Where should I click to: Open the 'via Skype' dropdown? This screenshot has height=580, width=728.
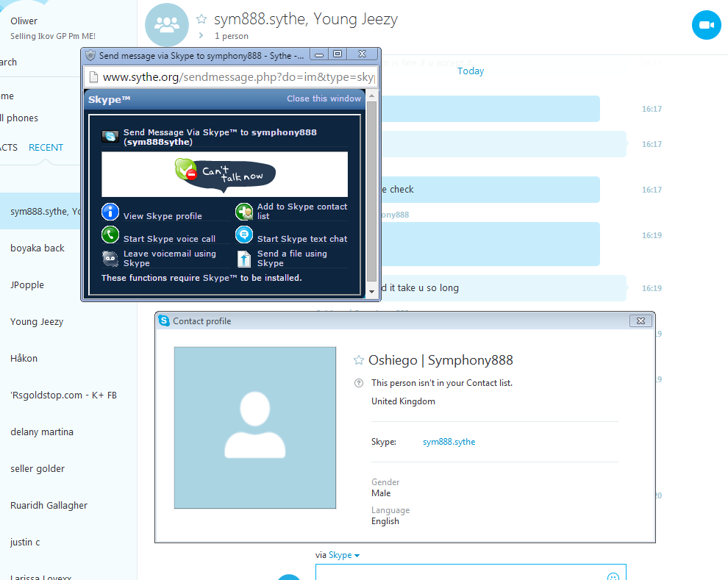(x=344, y=555)
